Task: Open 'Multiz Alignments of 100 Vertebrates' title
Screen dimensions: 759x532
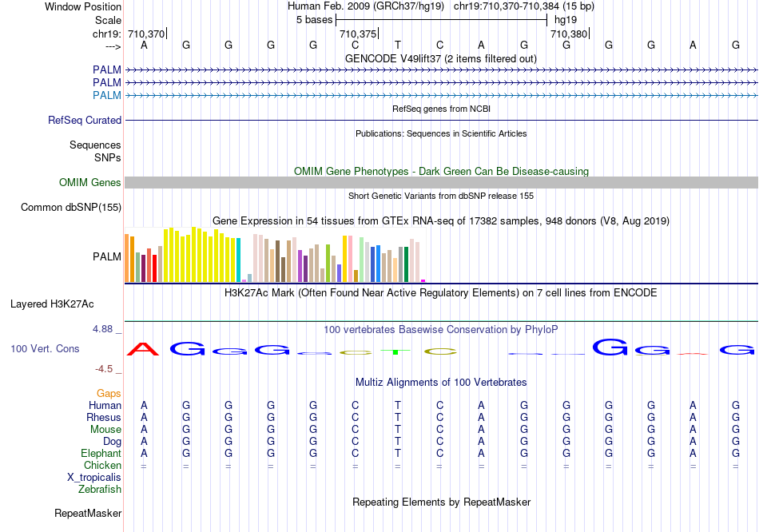Action: pos(441,383)
